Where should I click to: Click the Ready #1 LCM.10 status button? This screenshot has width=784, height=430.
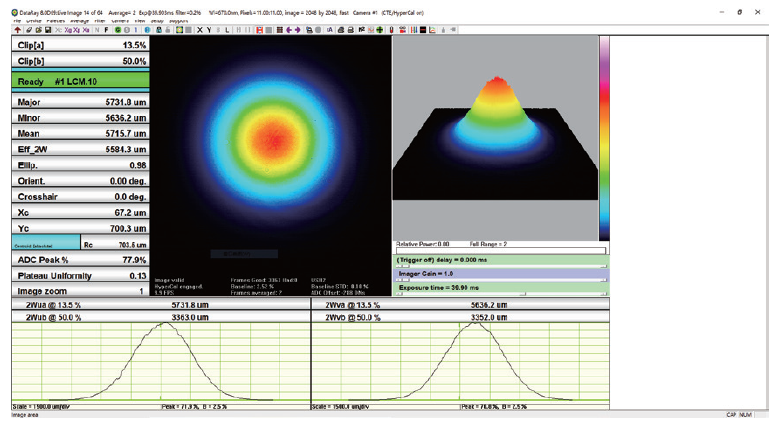point(79,81)
